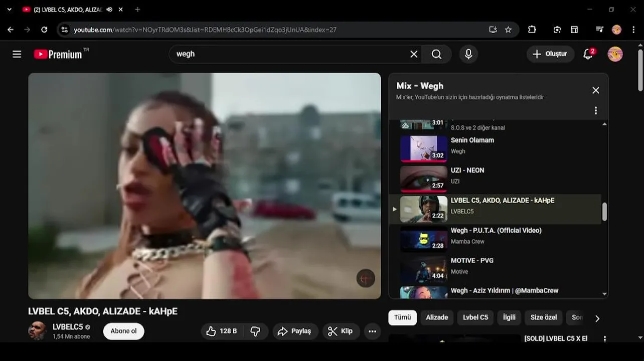This screenshot has height=361, width=644.
Task: Click the page vertical scrollbar
Action: coord(640,70)
